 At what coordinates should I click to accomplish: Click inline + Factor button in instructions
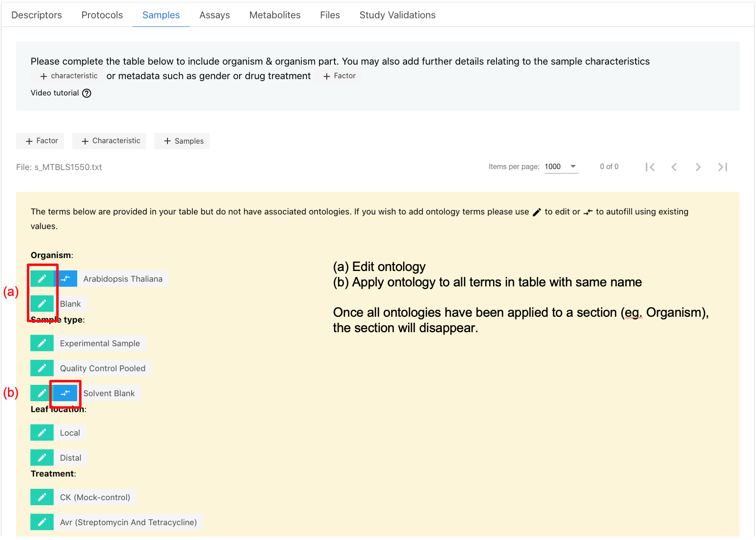coord(338,76)
